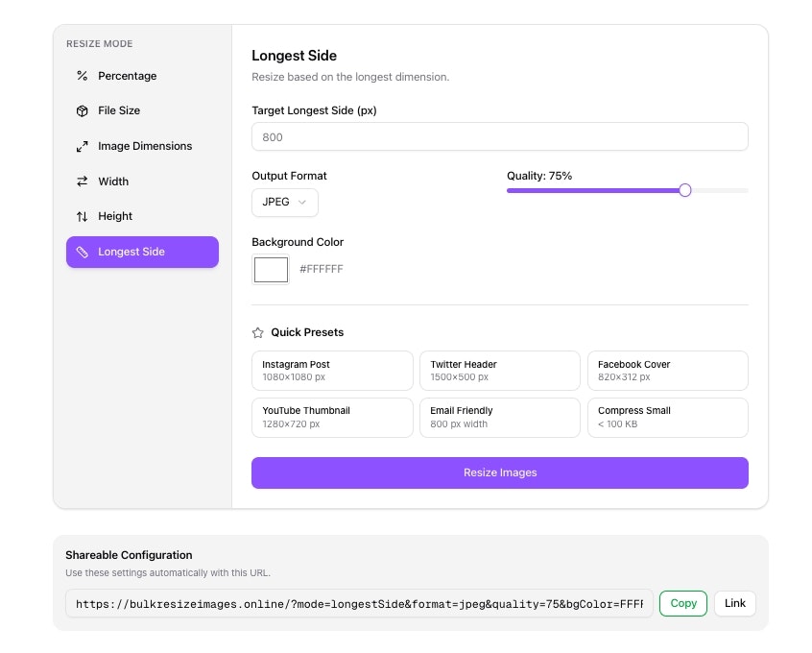The height and width of the screenshot is (653, 812).
Task: Apply the Instagram Post preset
Action: coord(332,371)
